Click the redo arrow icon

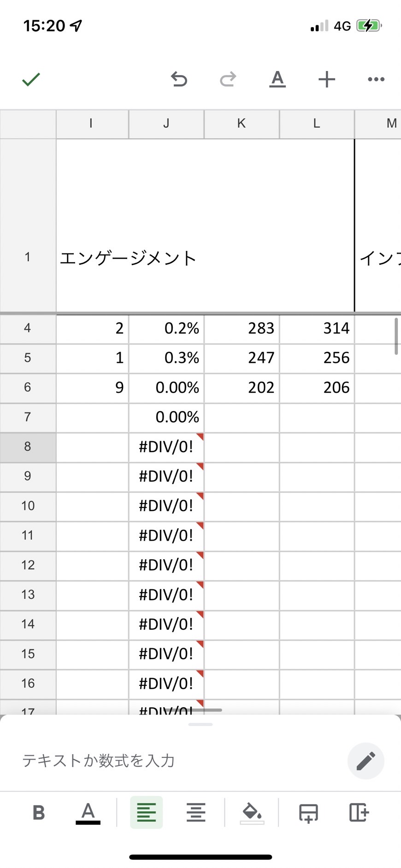[x=228, y=79]
